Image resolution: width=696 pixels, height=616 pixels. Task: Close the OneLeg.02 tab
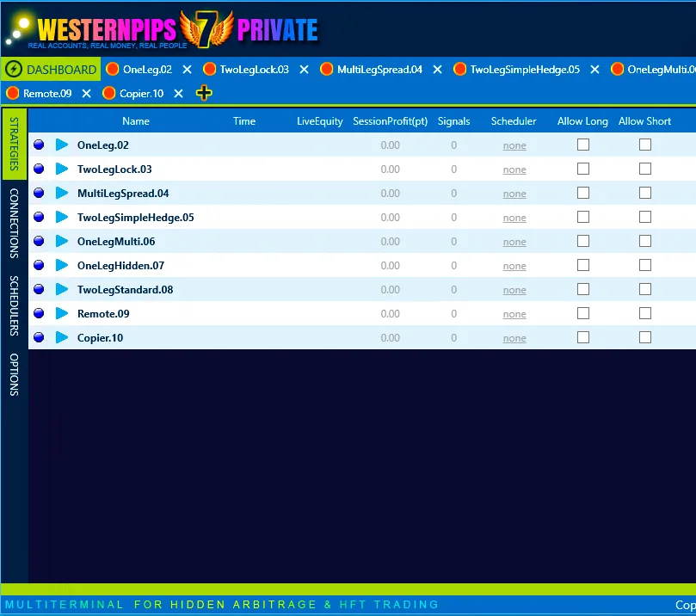[x=188, y=70]
